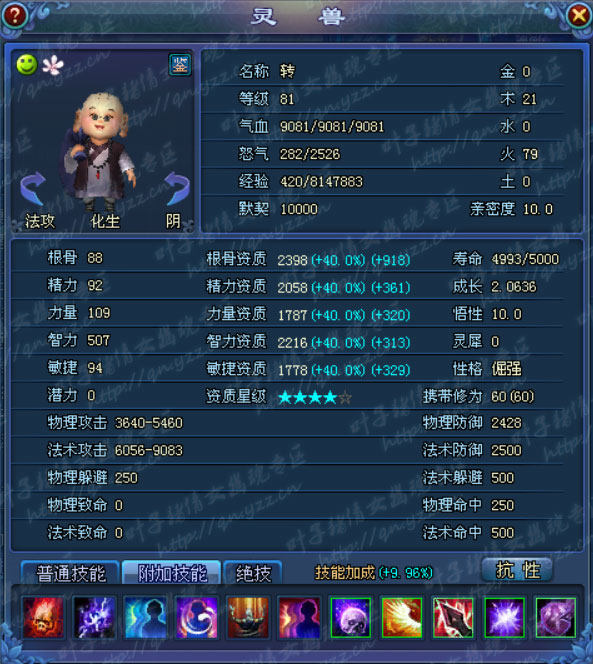The height and width of the screenshot is (664, 593).
Task: Click the pink flower icon
Action: click(x=53, y=65)
